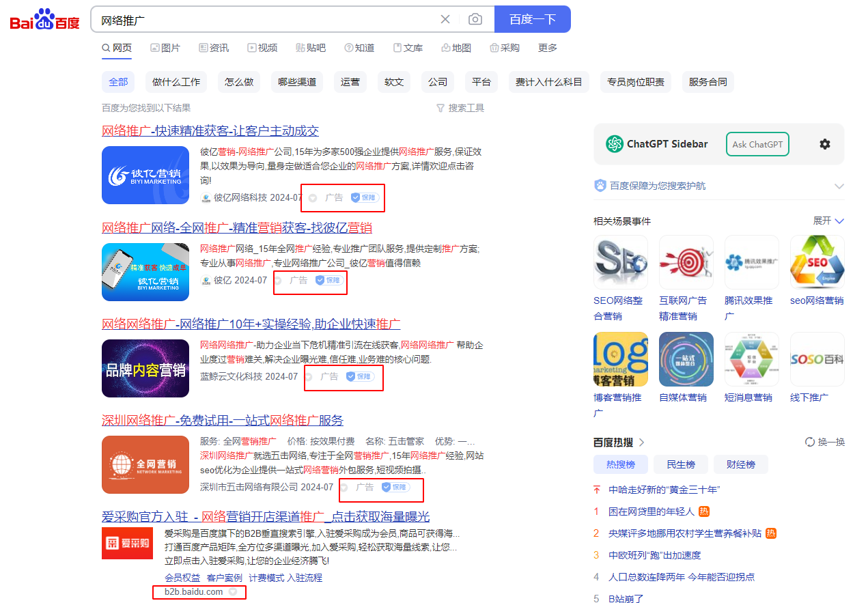The width and height of the screenshot is (868, 603).
Task: Open result 爱采购官方入驻
Action: pos(266,516)
